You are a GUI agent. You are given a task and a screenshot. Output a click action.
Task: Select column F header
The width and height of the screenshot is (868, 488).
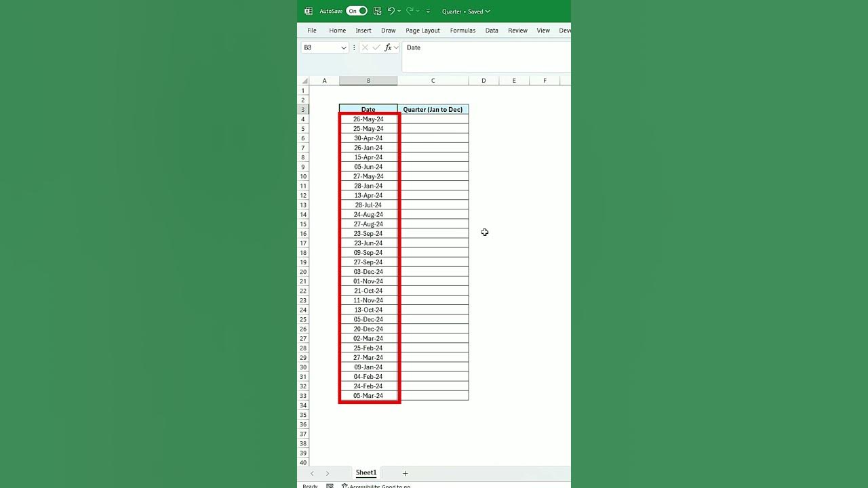(545, 81)
